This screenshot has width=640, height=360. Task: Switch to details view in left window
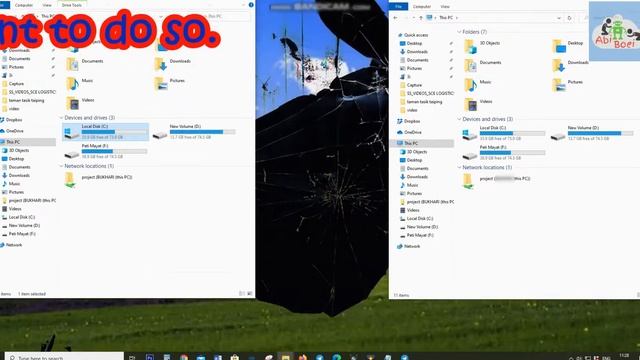pyautogui.click(x=242, y=294)
